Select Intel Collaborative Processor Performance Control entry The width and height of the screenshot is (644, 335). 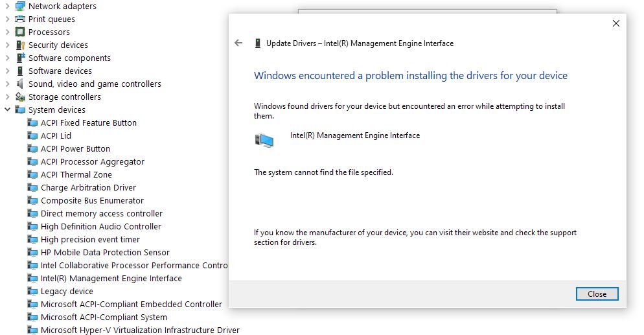point(134,265)
